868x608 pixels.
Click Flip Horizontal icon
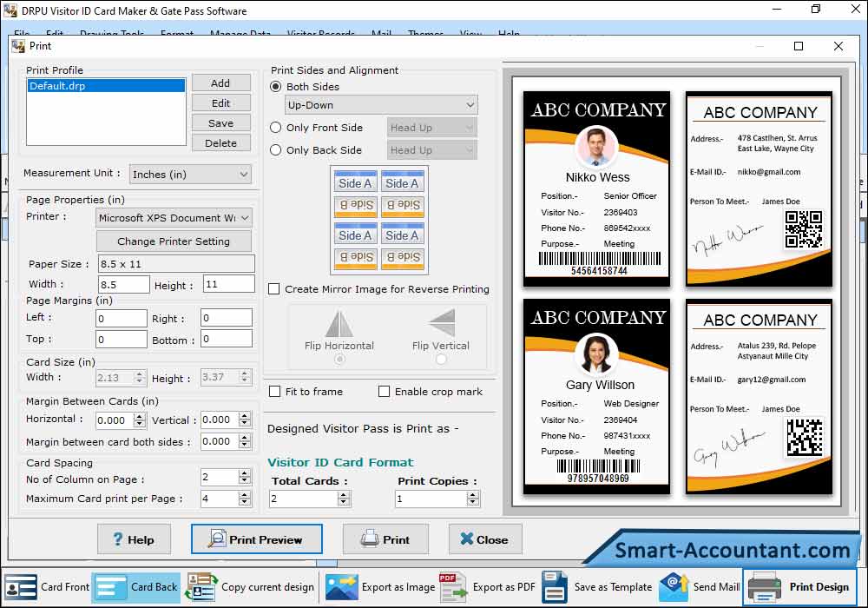coord(339,323)
